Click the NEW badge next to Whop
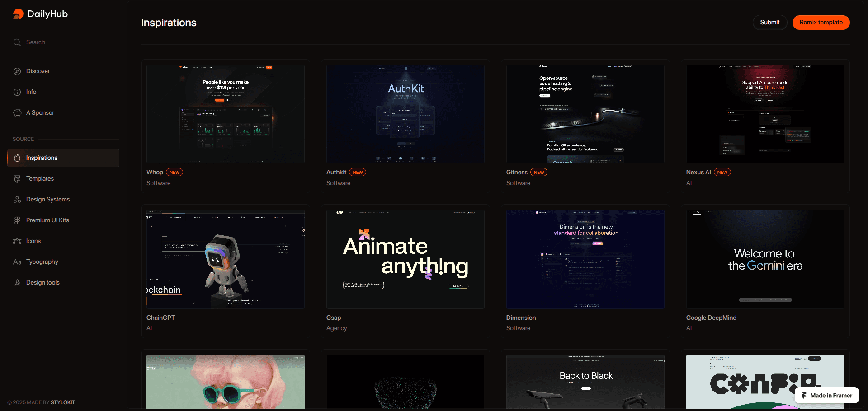This screenshot has width=868, height=411. [x=175, y=173]
